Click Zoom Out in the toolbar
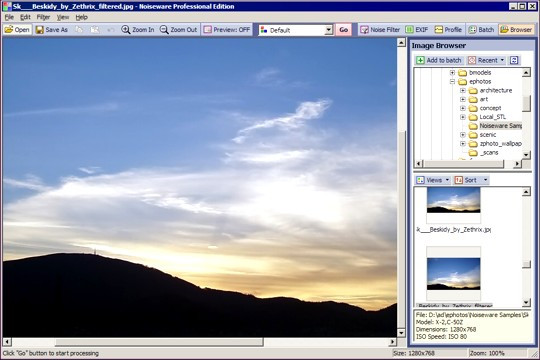The image size is (540, 360). point(179,30)
